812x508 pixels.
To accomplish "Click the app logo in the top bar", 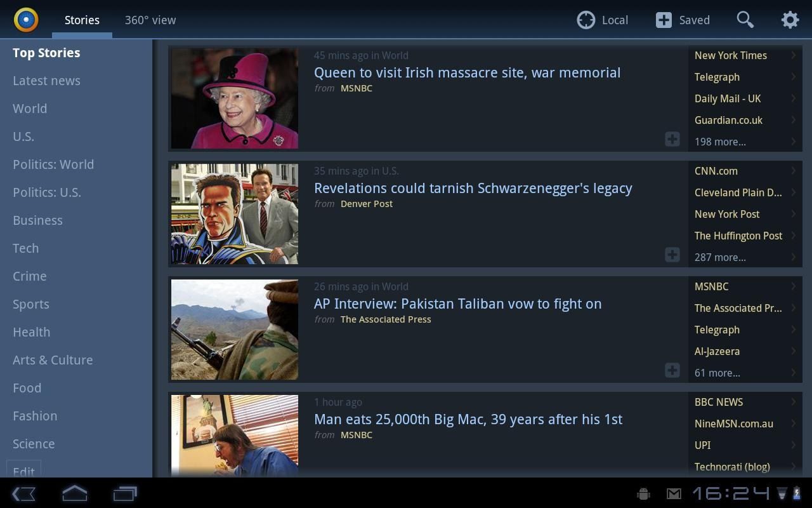I will [x=25, y=20].
